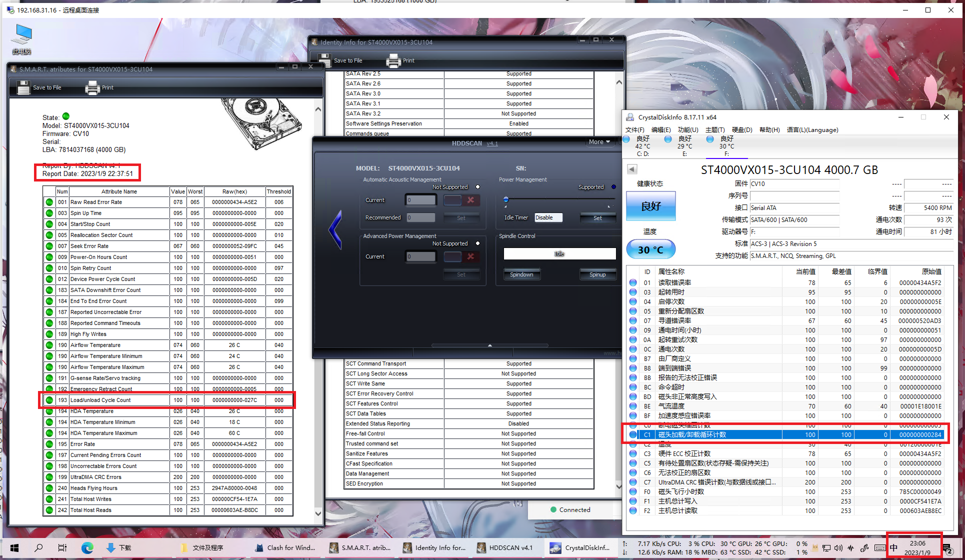Click Advanced Power Management support indicator
965x560 pixels.
(477, 243)
